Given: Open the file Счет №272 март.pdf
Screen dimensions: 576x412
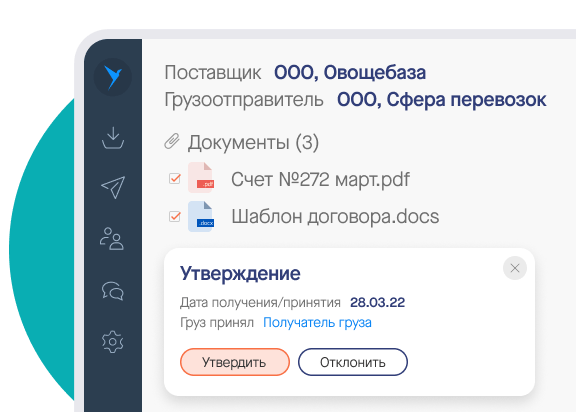Looking at the screenshot, I should 320,179.
